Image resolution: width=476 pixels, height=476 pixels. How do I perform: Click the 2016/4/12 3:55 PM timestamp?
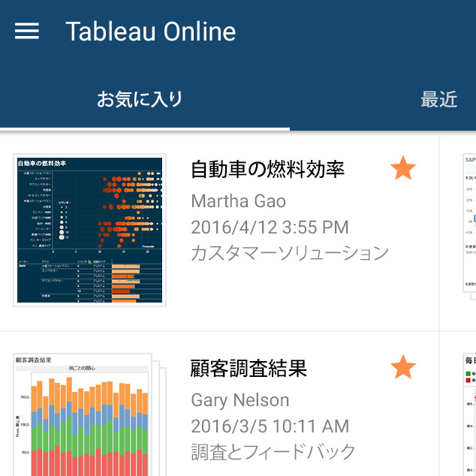click(270, 227)
